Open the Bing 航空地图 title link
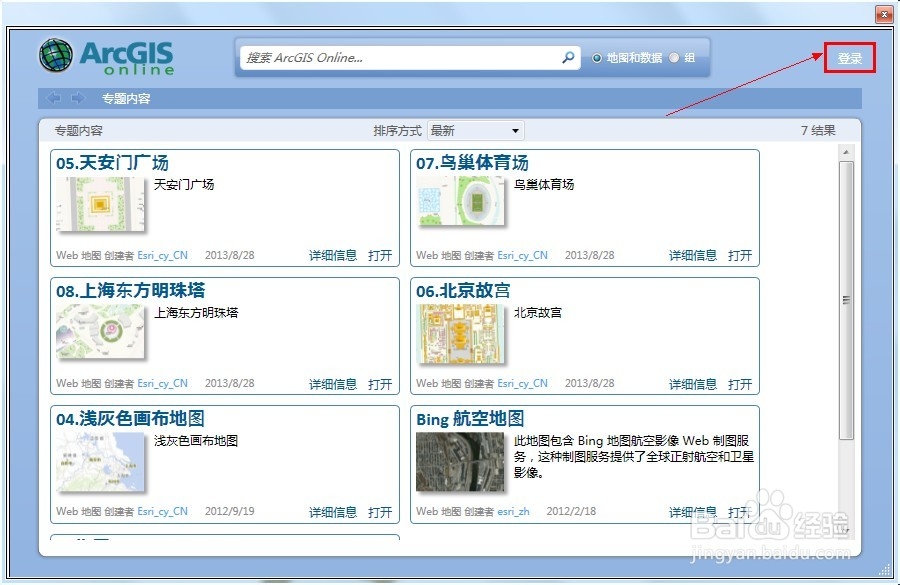Image resolution: width=900 pixels, height=585 pixels. [470, 419]
